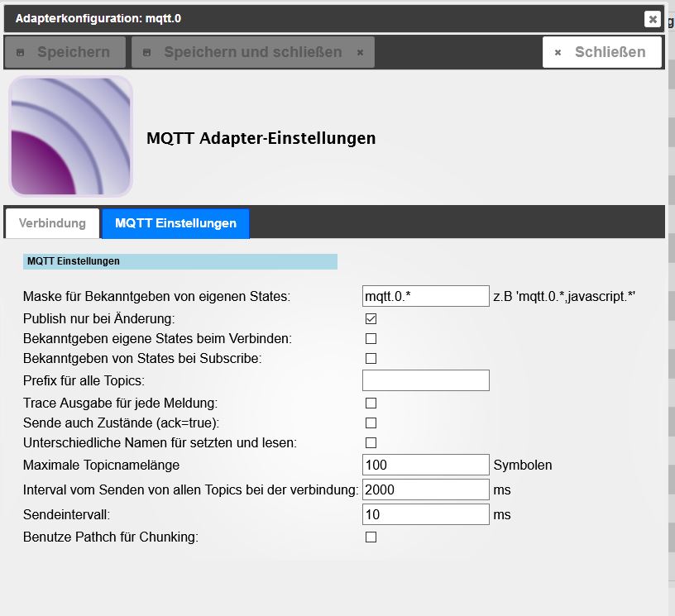This screenshot has width=675, height=616.
Task: Click label Interval vom Senden von allen Topics
Action: click(191, 490)
